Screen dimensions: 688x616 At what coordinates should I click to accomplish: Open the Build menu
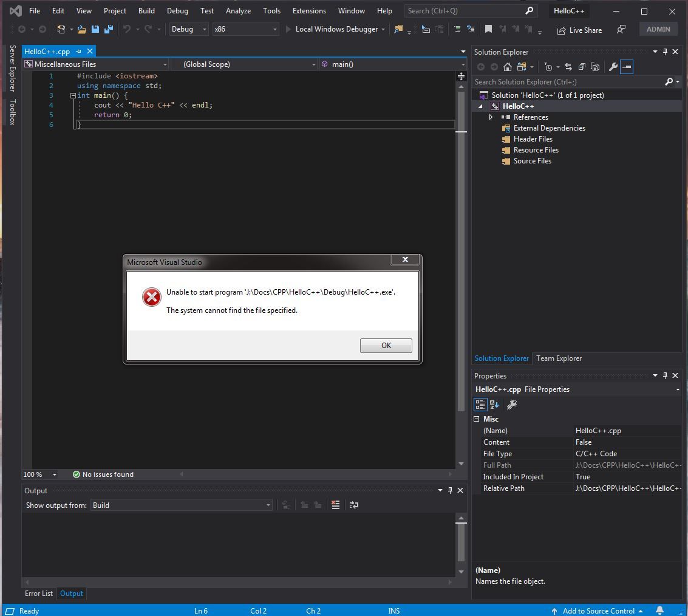point(146,10)
